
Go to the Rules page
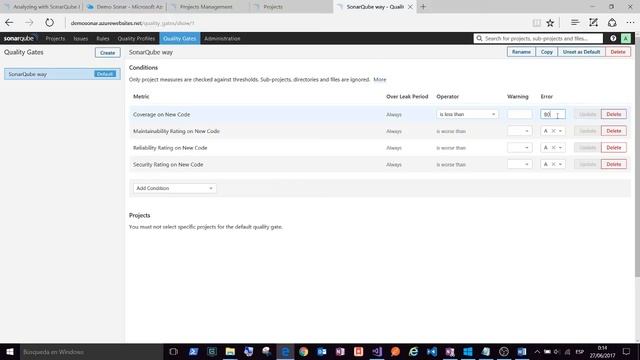pyautogui.click(x=103, y=38)
